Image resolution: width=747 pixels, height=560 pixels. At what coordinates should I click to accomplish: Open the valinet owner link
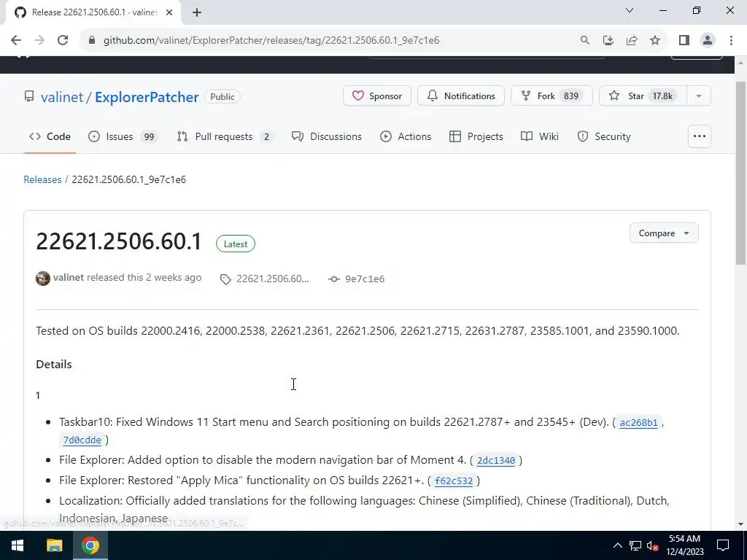[62, 97]
